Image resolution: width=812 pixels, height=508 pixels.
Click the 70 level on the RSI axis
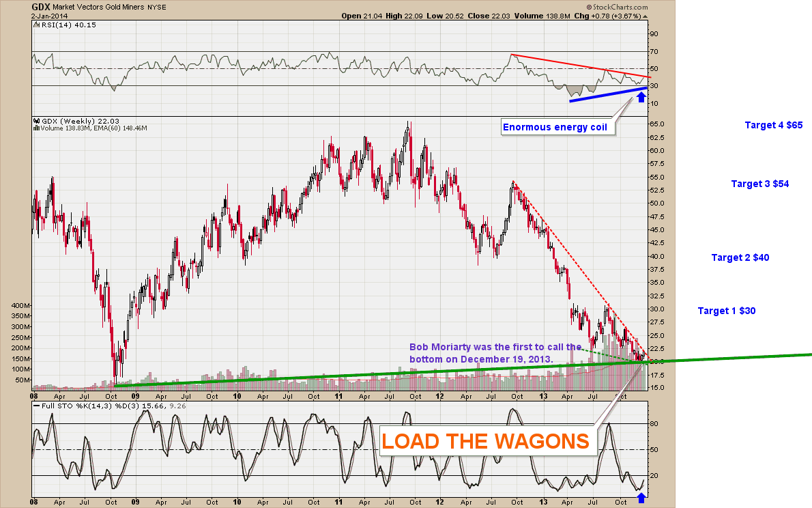tap(654, 52)
